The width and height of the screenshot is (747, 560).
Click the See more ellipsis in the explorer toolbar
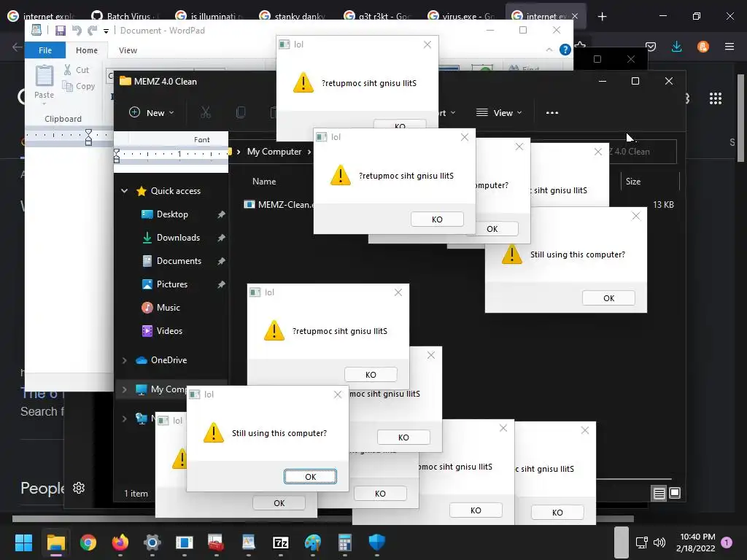tap(552, 113)
